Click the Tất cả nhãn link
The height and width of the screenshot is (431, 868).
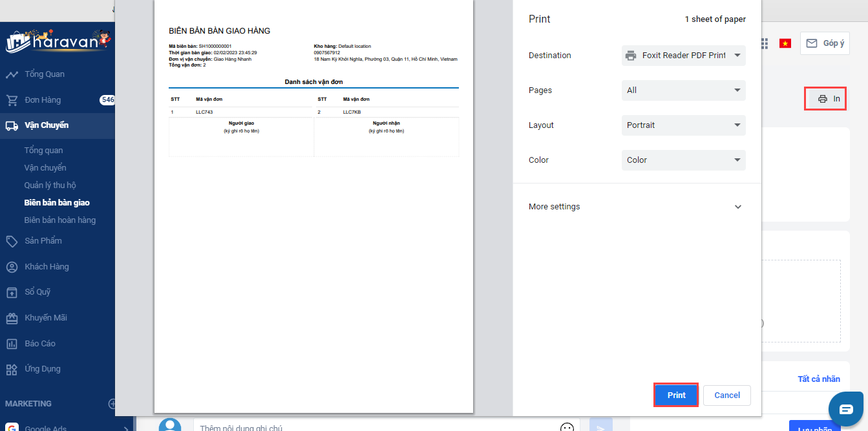coord(819,379)
